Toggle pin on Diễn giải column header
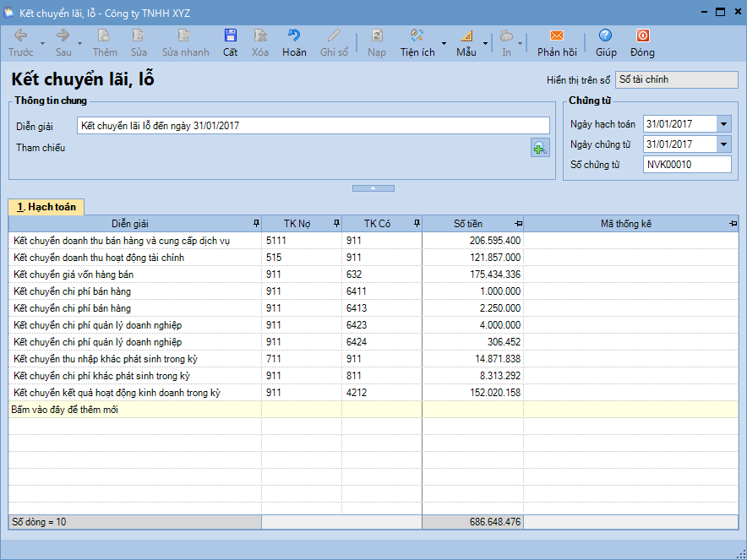 click(256, 224)
